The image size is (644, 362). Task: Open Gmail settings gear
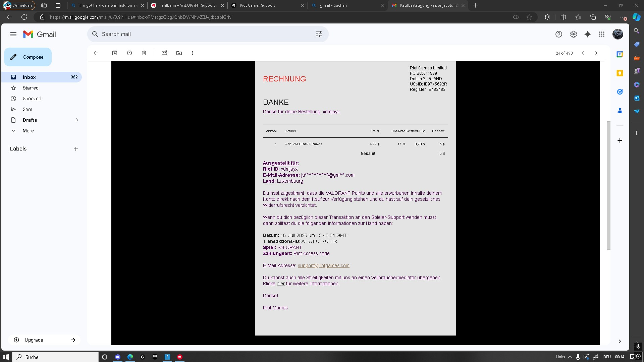pyautogui.click(x=574, y=34)
